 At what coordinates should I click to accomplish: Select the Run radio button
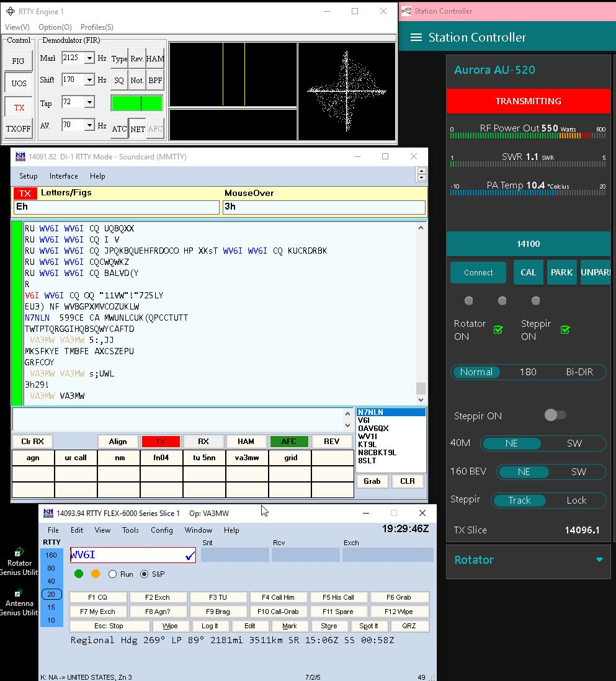[x=113, y=574]
